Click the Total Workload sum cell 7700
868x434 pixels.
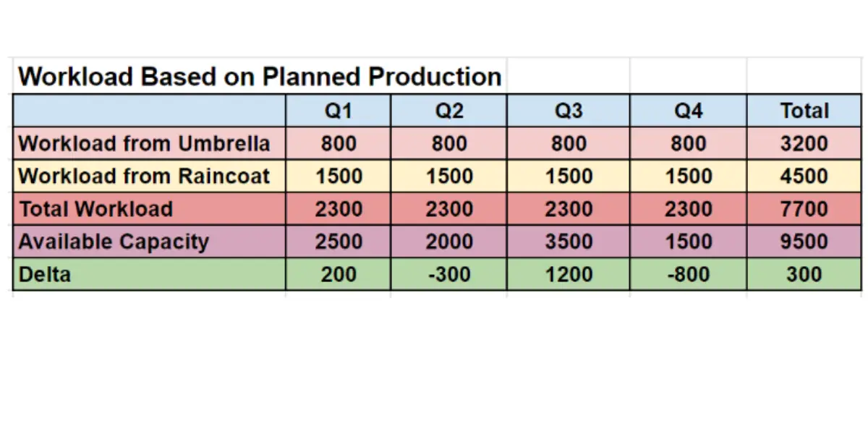(804, 209)
